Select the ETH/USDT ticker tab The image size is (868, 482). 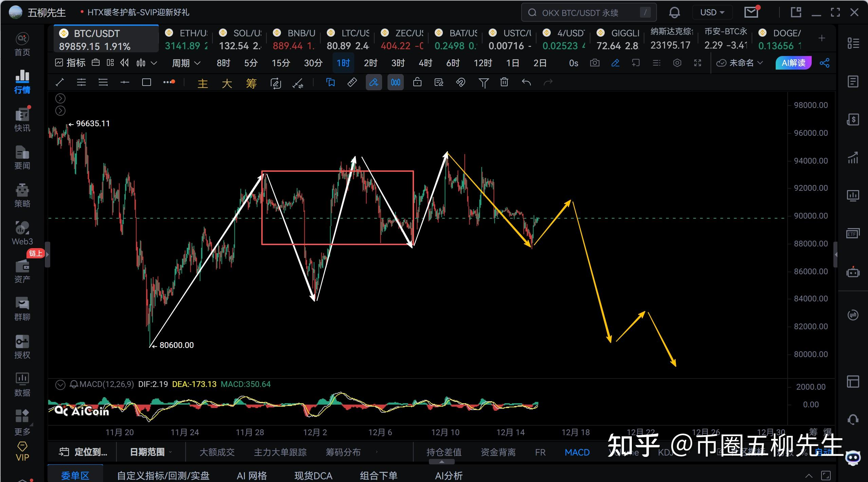pyautogui.click(x=186, y=39)
